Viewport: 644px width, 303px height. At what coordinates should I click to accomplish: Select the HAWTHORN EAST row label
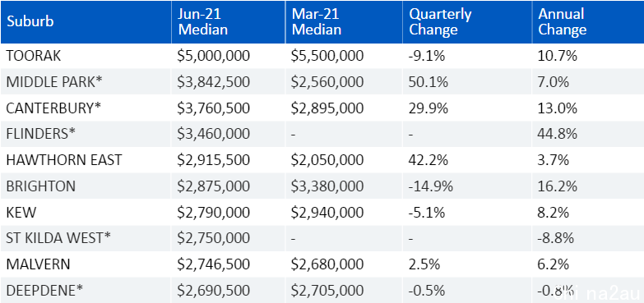point(63,160)
